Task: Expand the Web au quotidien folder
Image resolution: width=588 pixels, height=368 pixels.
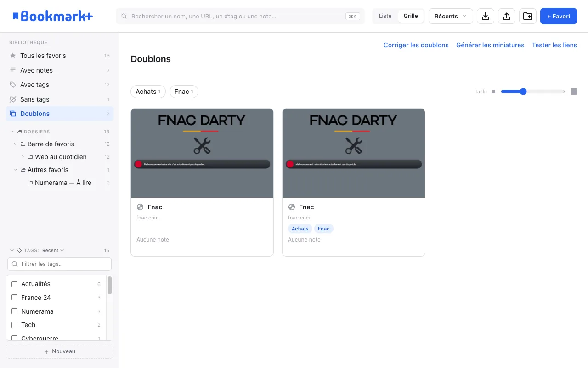Action: (x=23, y=157)
